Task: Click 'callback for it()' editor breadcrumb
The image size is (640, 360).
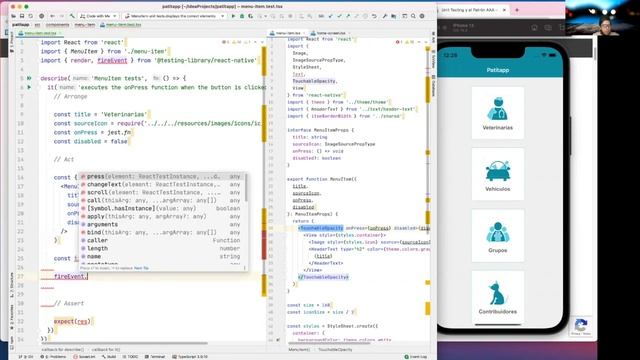Action: [105, 350]
